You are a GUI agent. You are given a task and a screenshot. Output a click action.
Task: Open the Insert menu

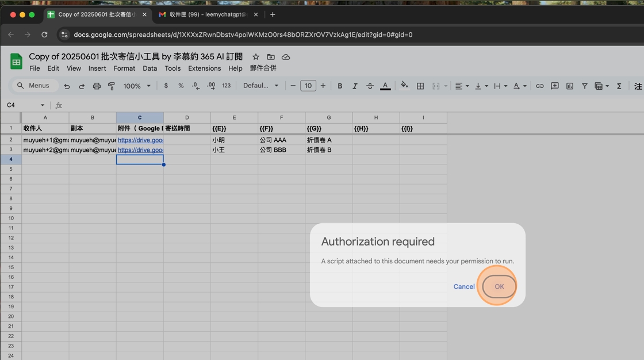pyautogui.click(x=97, y=68)
